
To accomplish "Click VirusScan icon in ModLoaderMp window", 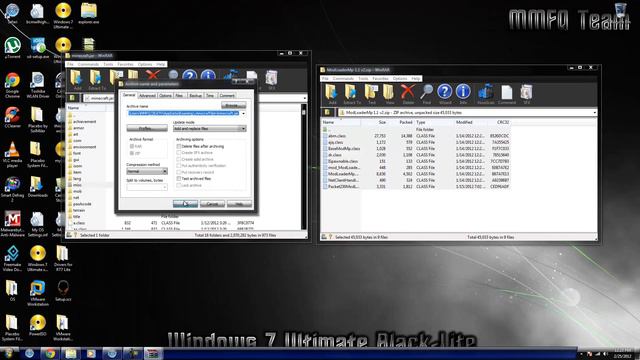I will 485,93.
